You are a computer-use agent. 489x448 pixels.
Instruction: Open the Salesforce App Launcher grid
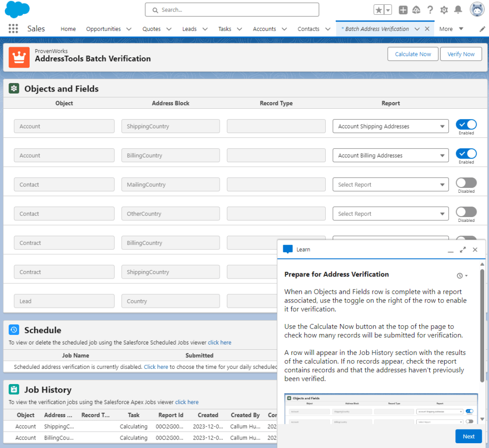pyautogui.click(x=13, y=29)
